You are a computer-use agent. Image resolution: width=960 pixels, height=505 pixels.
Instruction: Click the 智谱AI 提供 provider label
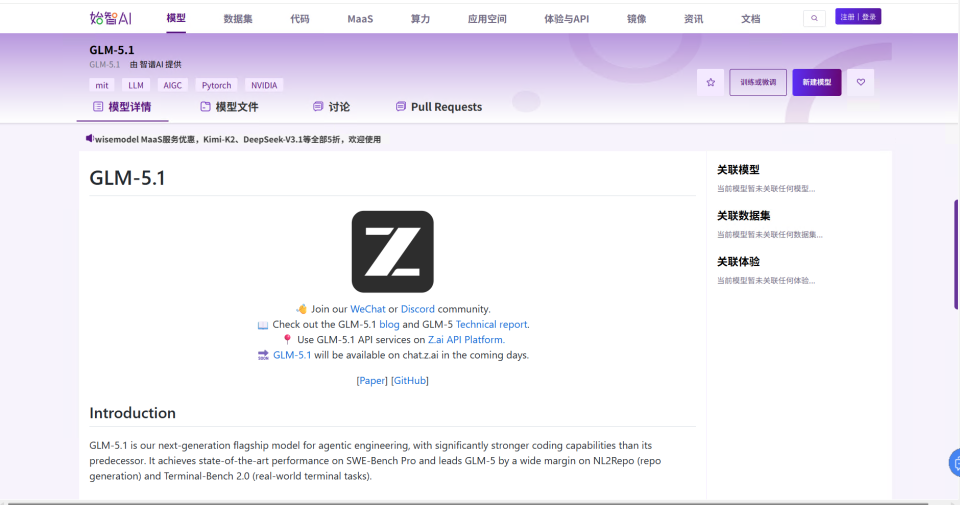(x=156, y=64)
